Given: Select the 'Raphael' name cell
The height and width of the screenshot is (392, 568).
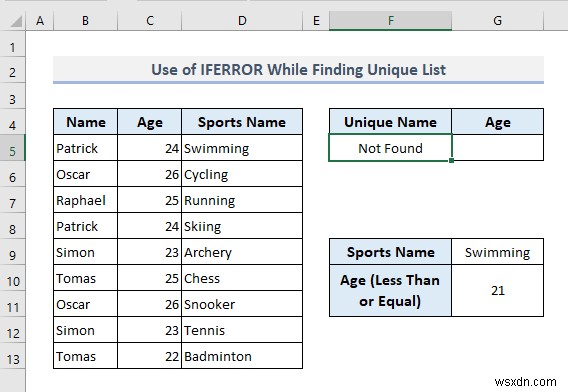Looking at the screenshot, I should point(85,200).
